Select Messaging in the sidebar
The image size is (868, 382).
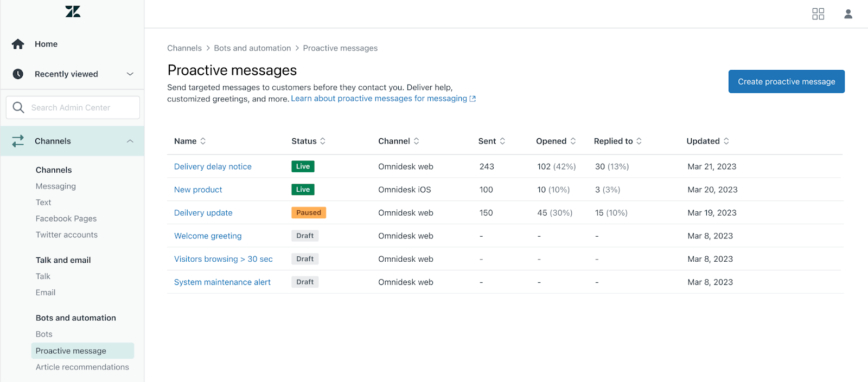56,186
